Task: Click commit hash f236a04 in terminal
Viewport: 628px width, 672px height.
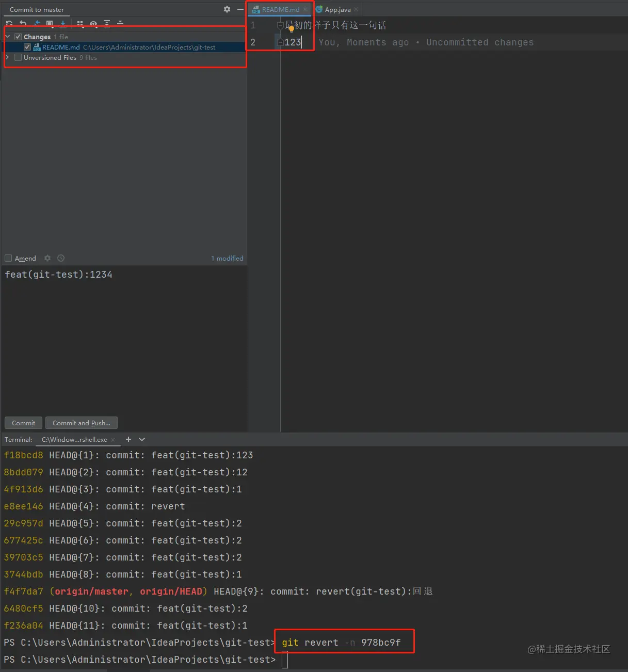Action: [x=23, y=626]
